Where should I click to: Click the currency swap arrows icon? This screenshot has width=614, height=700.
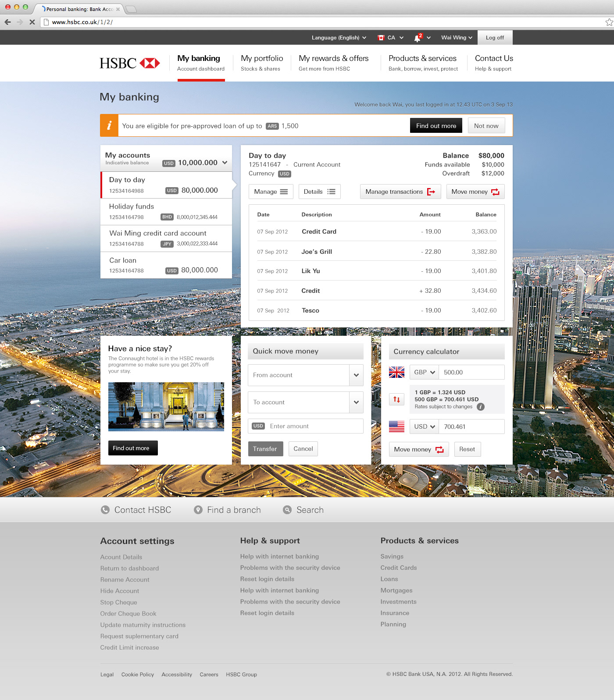(396, 399)
